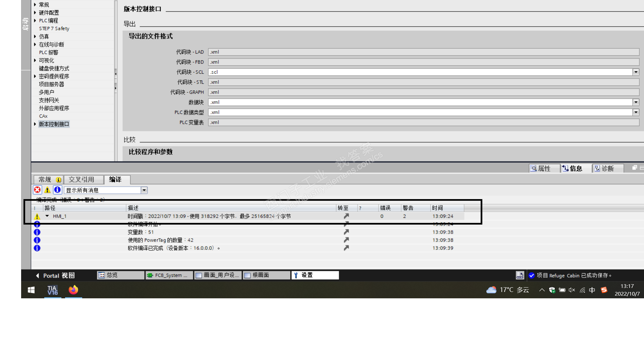Image resolution: width=644 pixels, height=362 pixels.
Task: Open the FC8_System editor in taskbar
Action: point(169,275)
